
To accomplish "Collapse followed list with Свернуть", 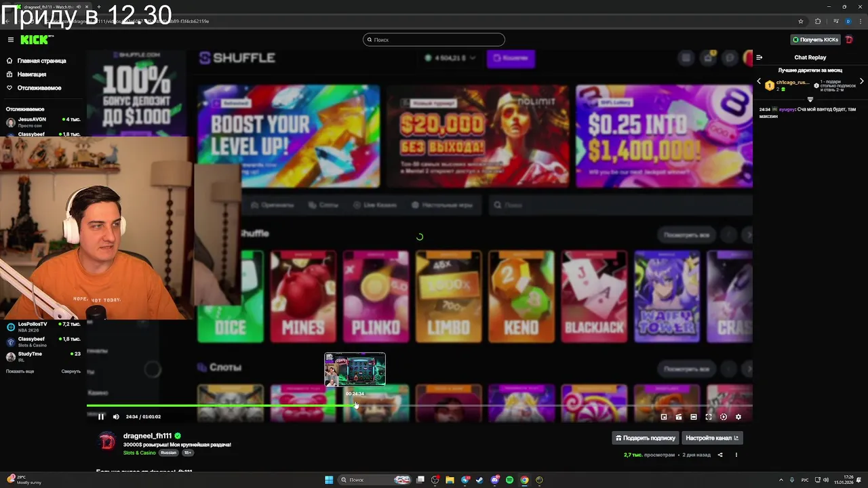I will click(x=71, y=371).
